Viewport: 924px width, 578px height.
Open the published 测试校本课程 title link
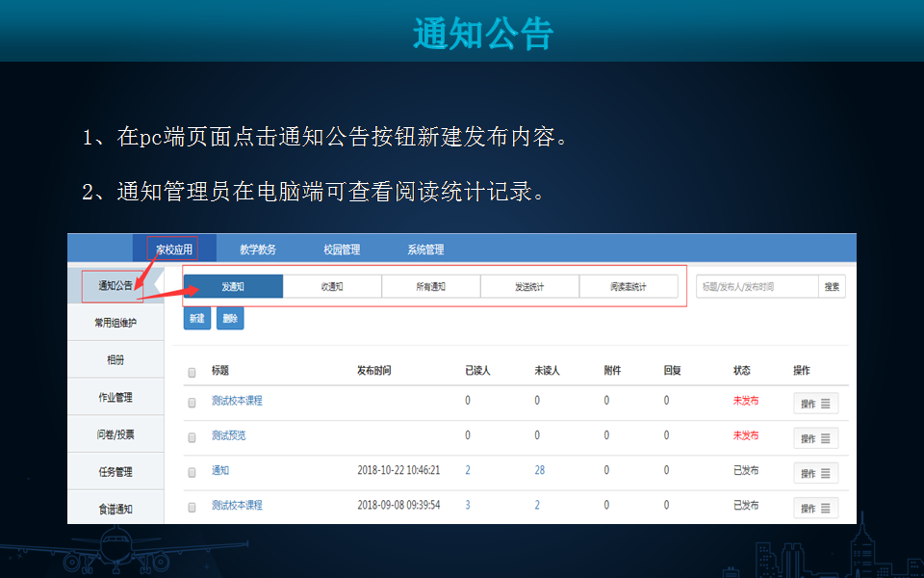point(237,505)
